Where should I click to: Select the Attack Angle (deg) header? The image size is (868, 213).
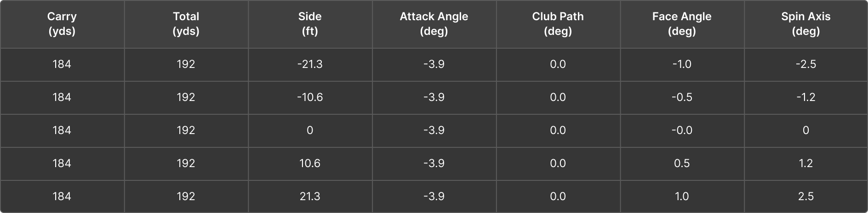[434, 24]
